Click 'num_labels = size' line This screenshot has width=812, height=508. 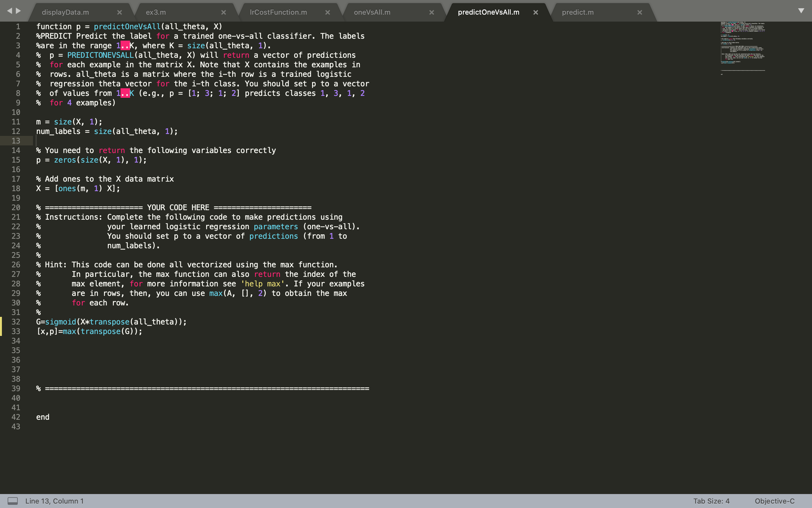[x=107, y=131]
